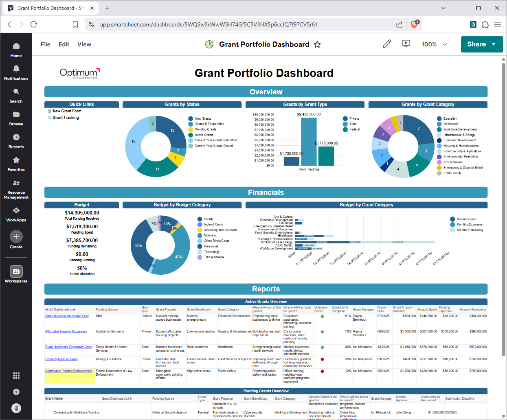This screenshot has height=420, width=507.
Task: Expand the Share button dropdown arrow
Action: 494,44
